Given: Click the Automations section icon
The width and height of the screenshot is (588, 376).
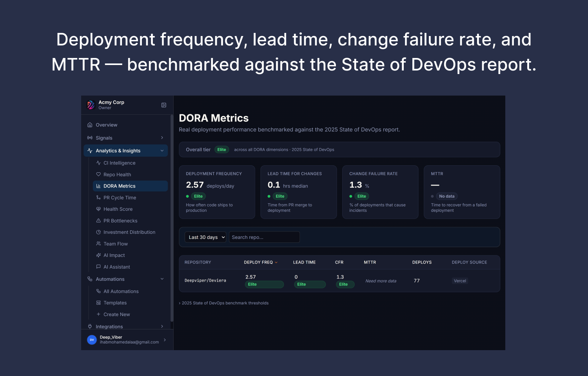Looking at the screenshot, I should pos(90,279).
